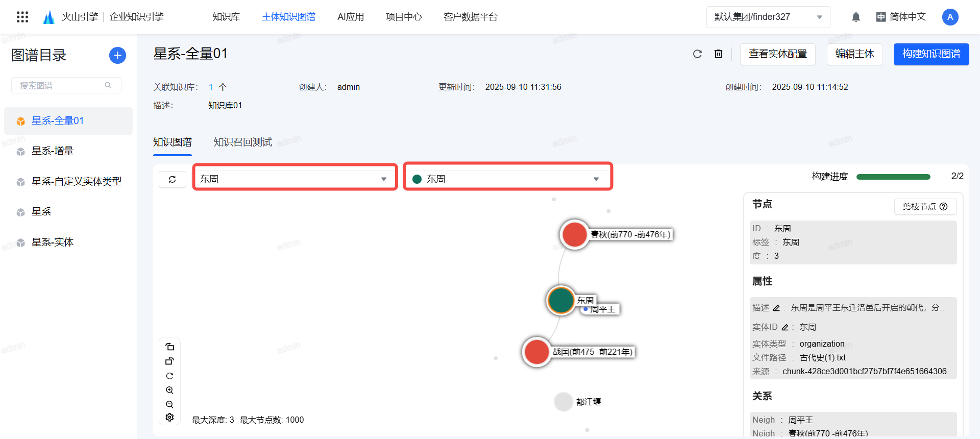
Task: Go to 知识库 in top navigation
Action: 226,17
